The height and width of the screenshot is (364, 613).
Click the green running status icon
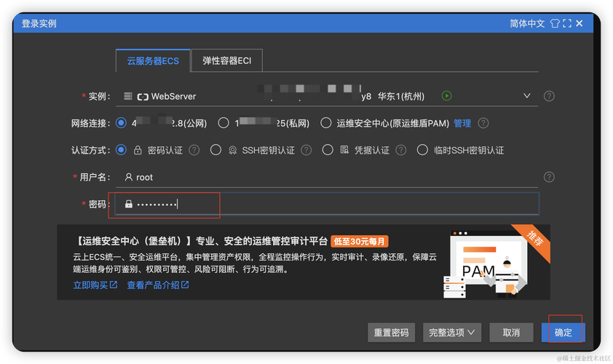click(x=446, y=96)
